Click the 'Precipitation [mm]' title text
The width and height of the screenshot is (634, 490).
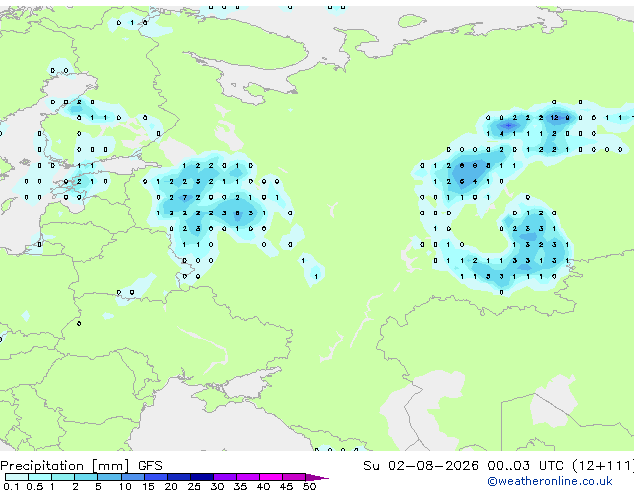[65, 466]
